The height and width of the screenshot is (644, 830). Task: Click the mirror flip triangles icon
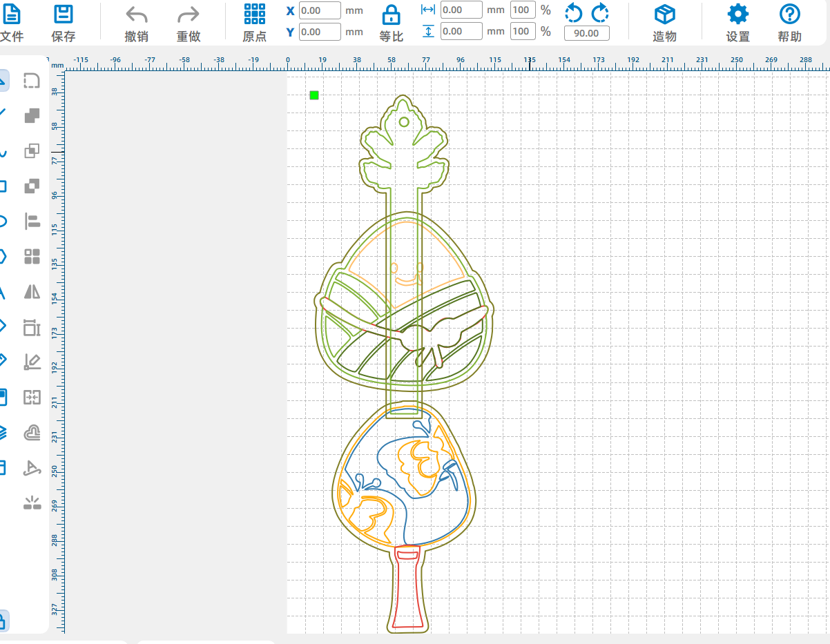pyautogui.click(x=32, y=292)
